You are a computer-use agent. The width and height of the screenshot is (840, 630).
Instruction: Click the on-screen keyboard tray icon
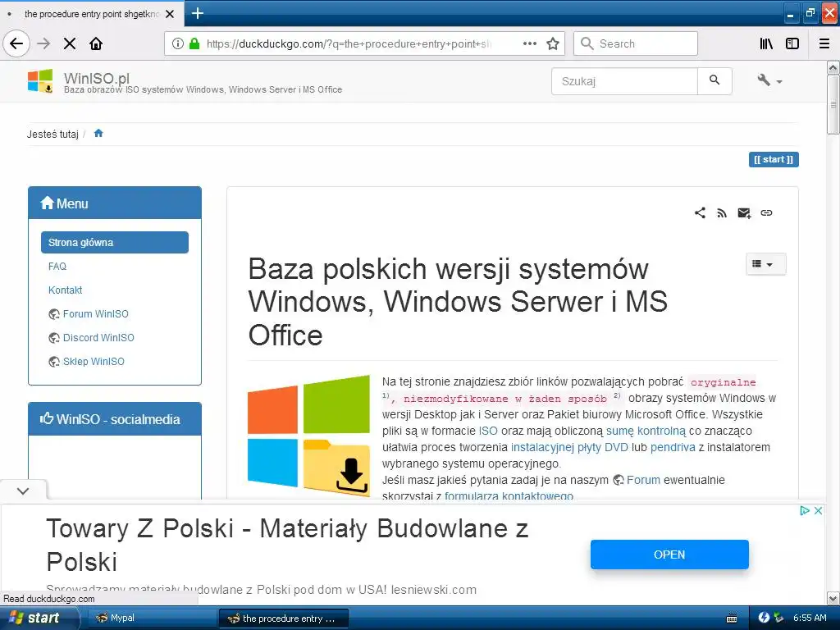pos(731,619)
